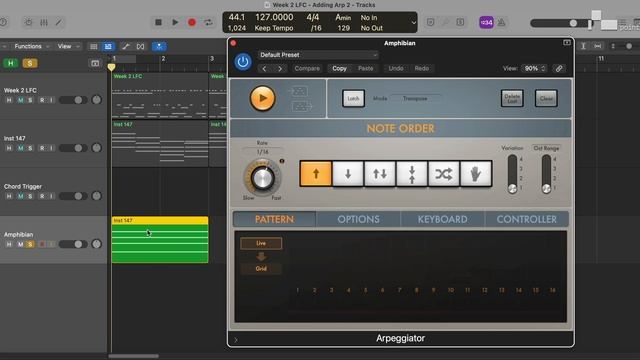This screenshot has height=360, width=640.
Task: Open the KEYBOARD tab
Action: [442, 219]
